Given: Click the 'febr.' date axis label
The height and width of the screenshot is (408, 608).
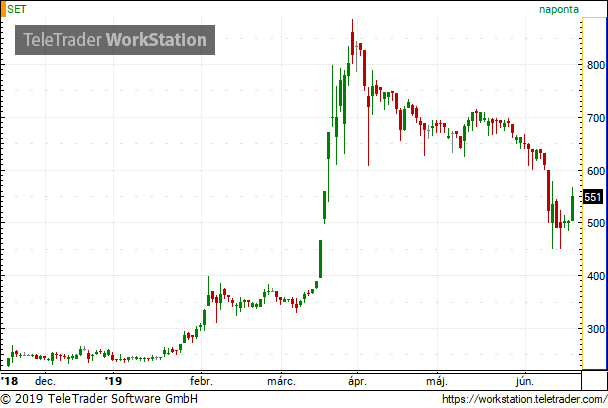Looking at the screenshot, I should point(201,381).
